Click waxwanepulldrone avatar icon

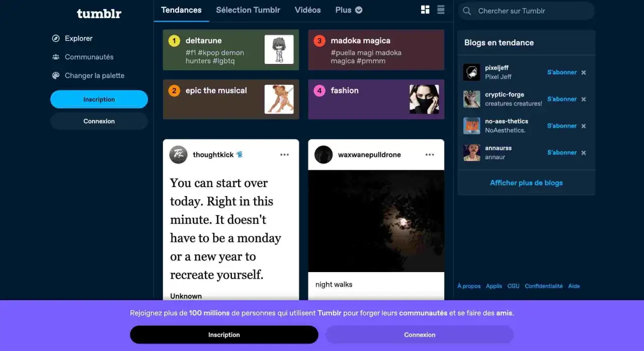[324, 155]
